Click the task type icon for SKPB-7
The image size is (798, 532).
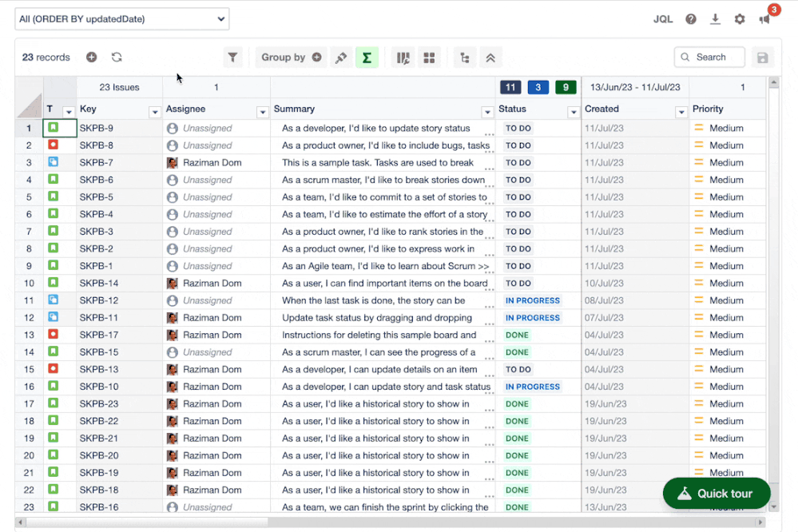(53, 162)
